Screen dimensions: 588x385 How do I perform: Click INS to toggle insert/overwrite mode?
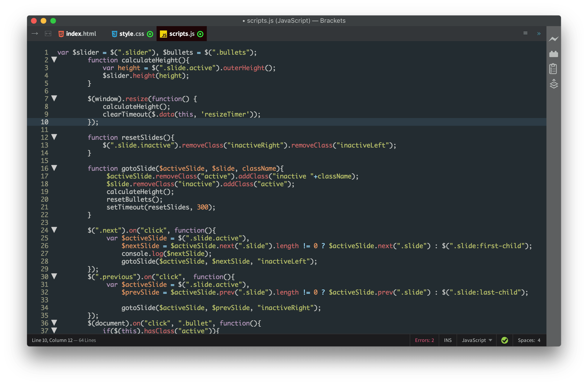coord(447,340)
